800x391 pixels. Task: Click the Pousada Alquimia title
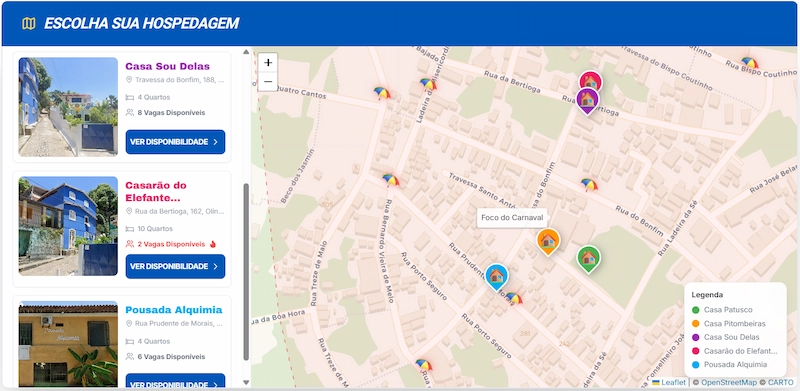(173, 310)
